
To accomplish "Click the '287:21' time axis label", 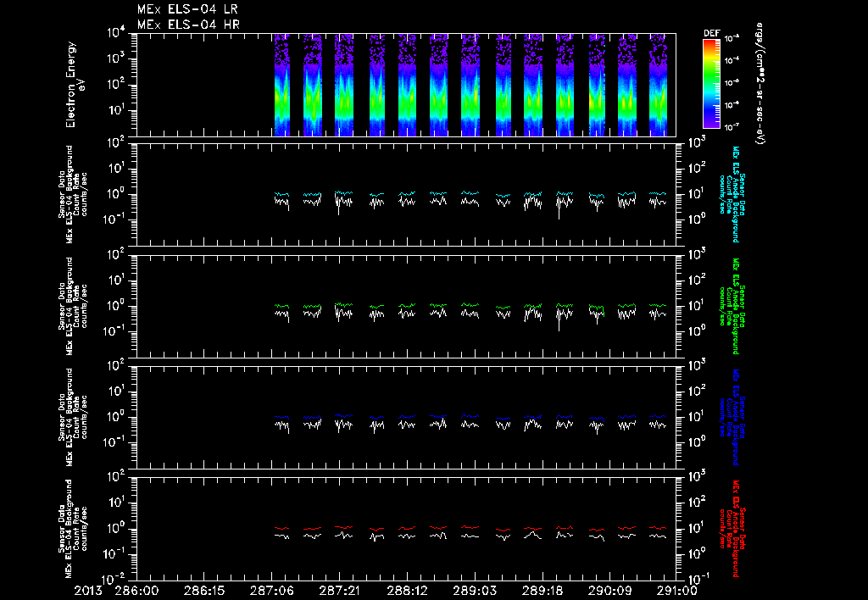I will click(x=339, y=591).
